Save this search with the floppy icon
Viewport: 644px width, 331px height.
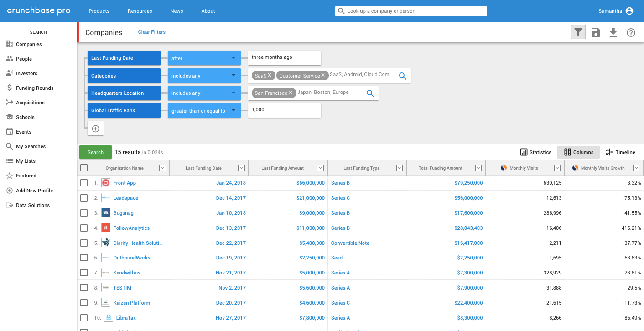pyautogui.click(x=596, y=32)
